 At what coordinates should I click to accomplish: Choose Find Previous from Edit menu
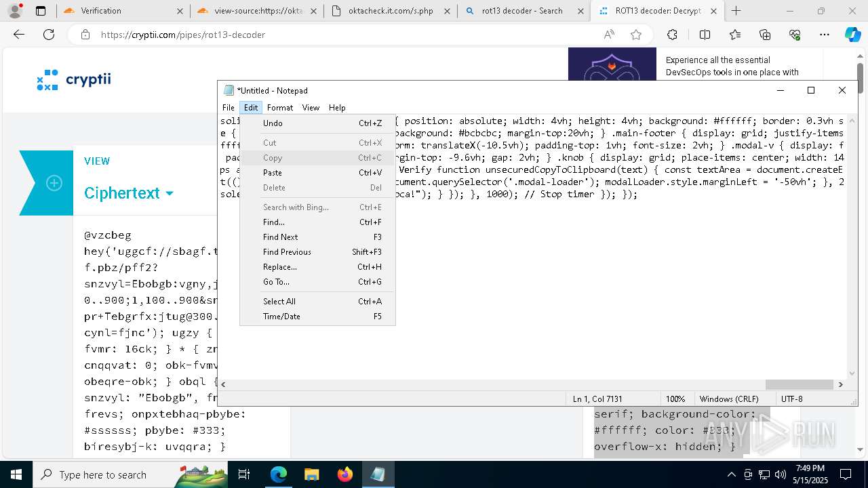coord(317,252)
